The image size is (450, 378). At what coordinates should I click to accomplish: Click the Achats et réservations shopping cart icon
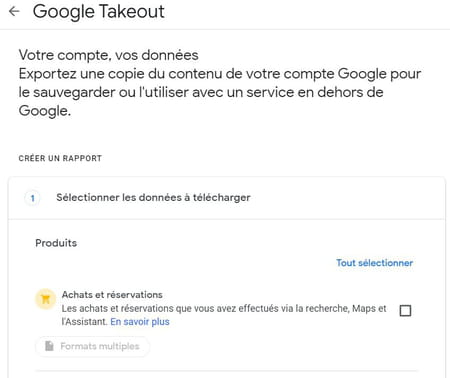pos(45,299)
